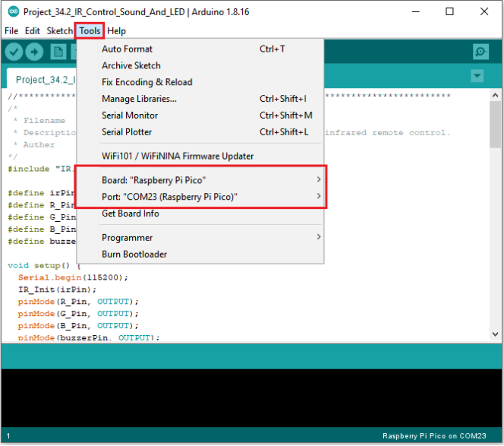
Task: Expand the Port submenu arrow
Action: tap(319, 196)
